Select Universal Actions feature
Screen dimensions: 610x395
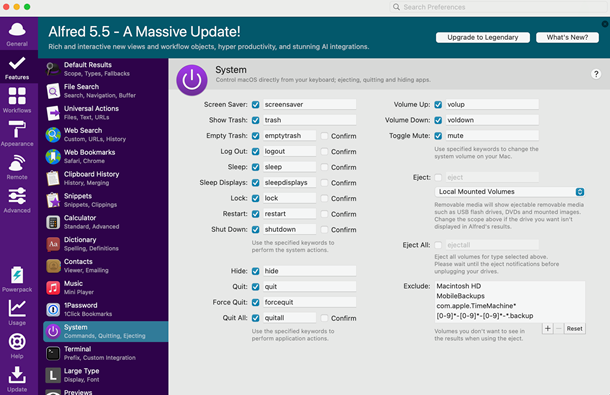pyautogui.click(x=105, y=112)
